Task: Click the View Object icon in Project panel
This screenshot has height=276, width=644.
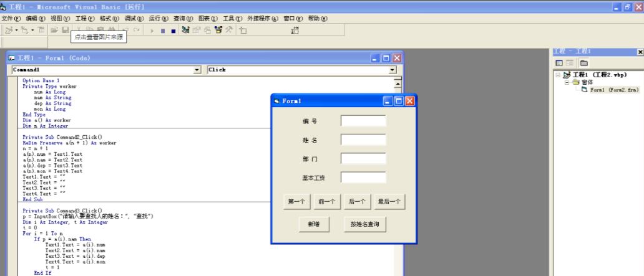Action: [570, 63]
